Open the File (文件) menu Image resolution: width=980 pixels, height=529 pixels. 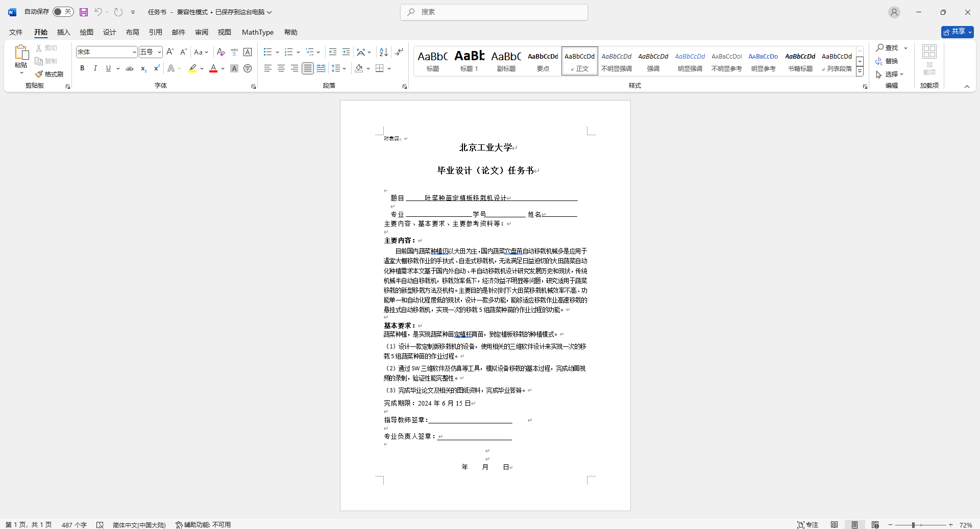(16, 32)
